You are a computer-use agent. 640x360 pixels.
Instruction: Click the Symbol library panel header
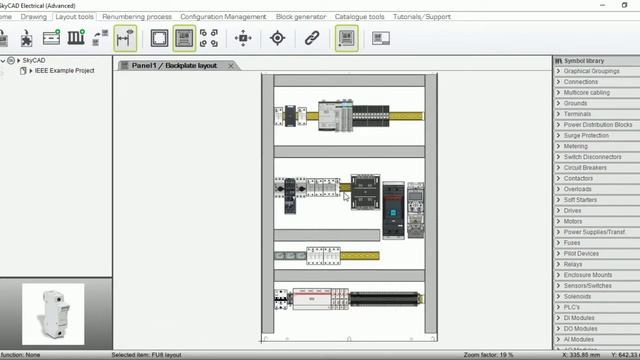pos(596,61)
